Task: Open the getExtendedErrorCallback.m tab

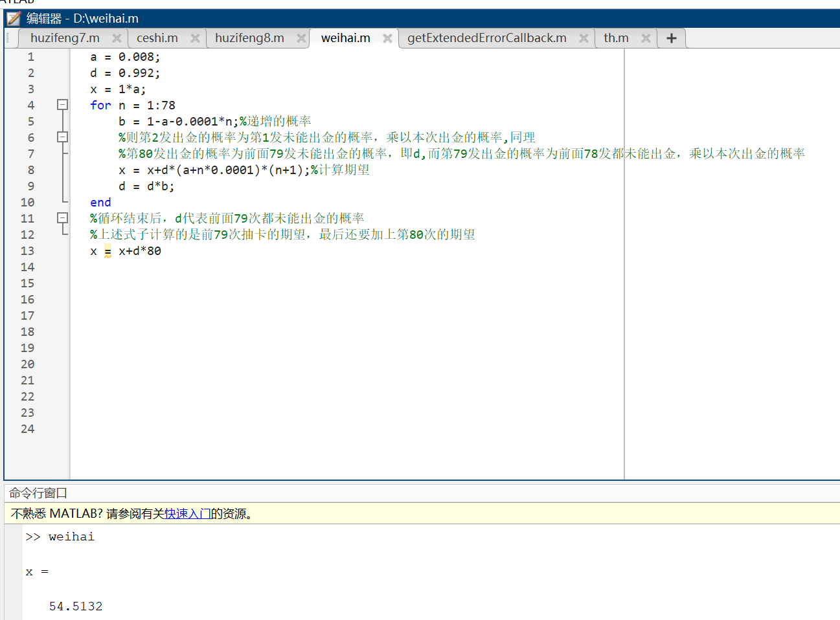Action: [x=487, y=38]
